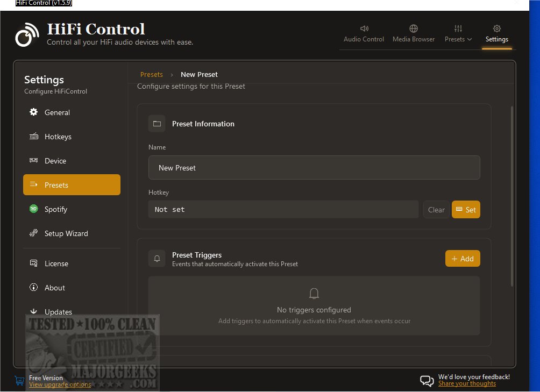The height and width of the screenshot is (392, 540).
Task: Open the Updates download icon
Action: (x=33, y=311)
